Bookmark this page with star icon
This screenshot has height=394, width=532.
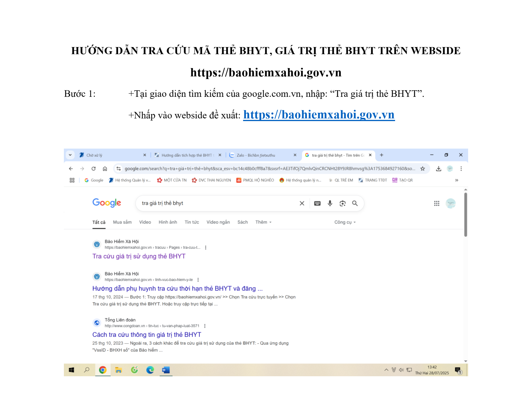(x=423, y=169)
